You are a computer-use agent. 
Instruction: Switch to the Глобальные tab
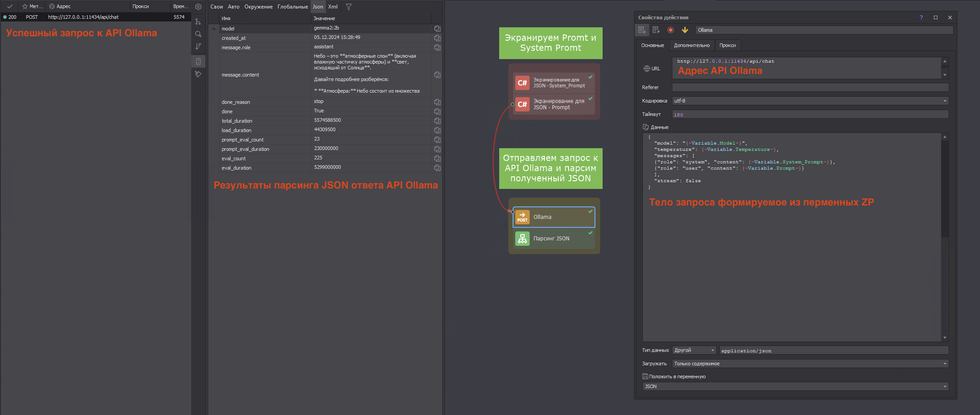pyautogui.click(x=293, y=7)
